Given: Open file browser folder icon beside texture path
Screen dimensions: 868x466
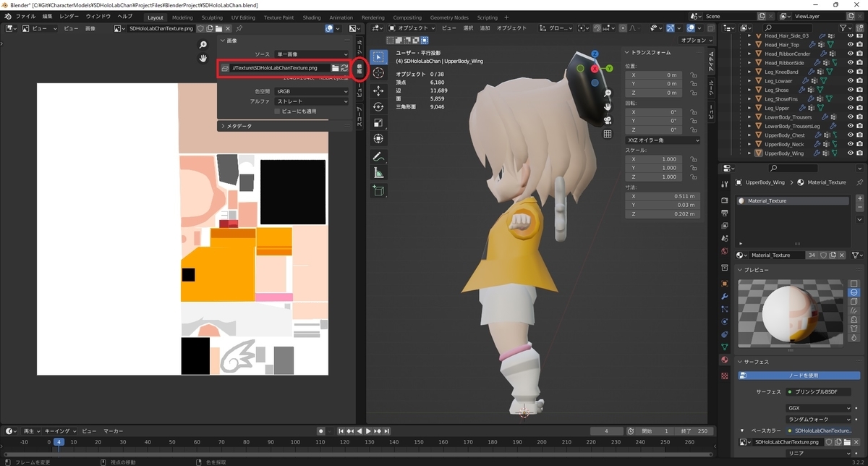Looking at the screenshot, I should (x=335, y=67).
